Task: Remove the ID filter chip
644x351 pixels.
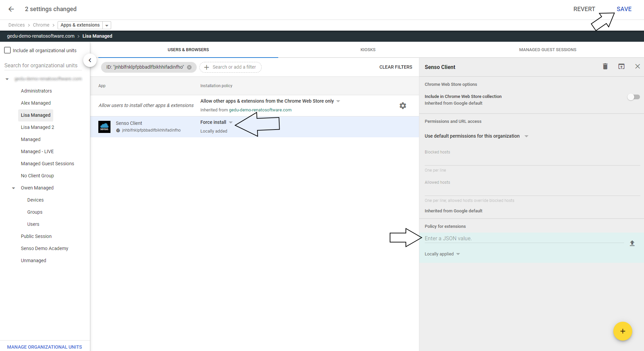Action: coord(189,67)
